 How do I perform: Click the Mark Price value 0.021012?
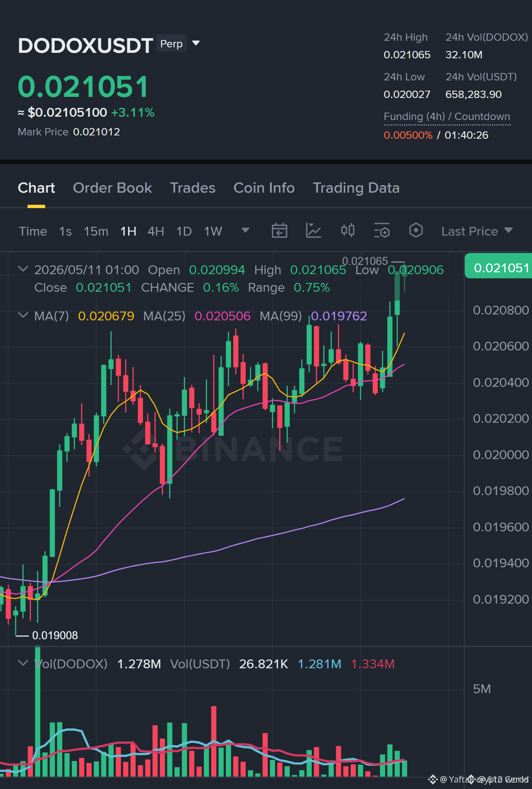(96, 132)
